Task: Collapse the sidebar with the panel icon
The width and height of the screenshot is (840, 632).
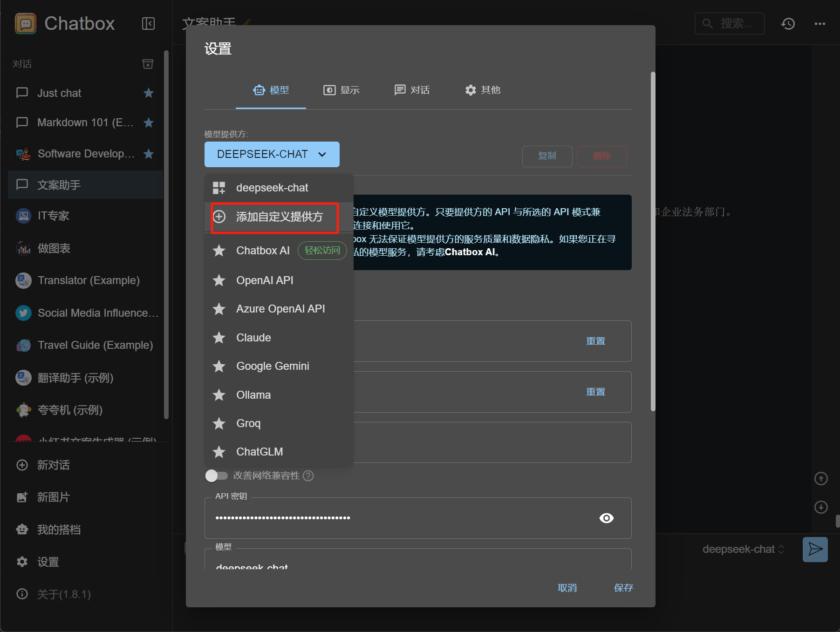Action: (x=148, y=23)
